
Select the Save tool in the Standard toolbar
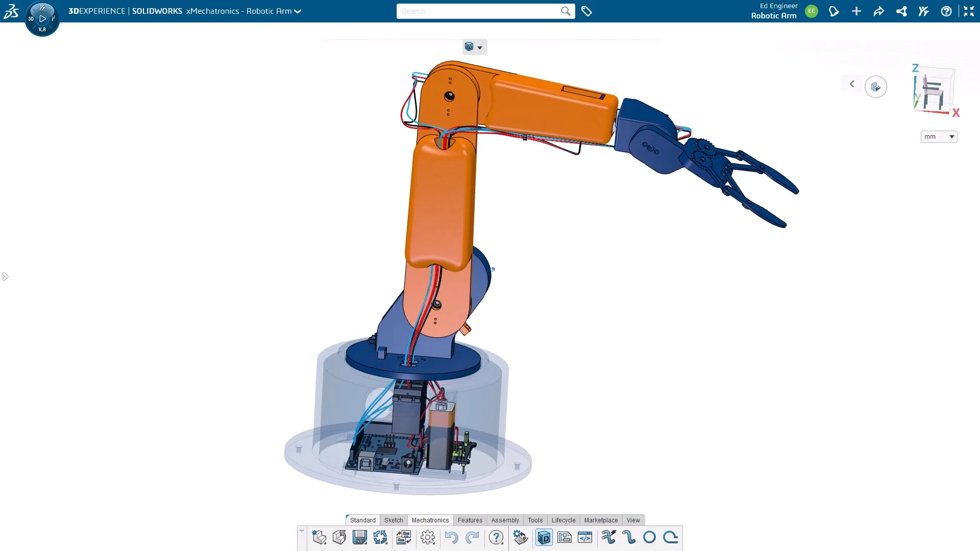pyautogui.click(x=359, y=537)
